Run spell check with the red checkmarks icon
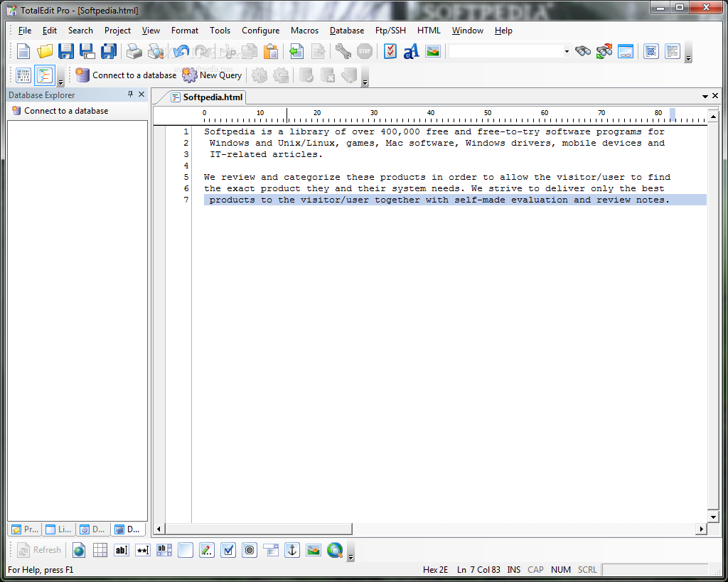This screenshot has width=728, height=582. point(390,51)
